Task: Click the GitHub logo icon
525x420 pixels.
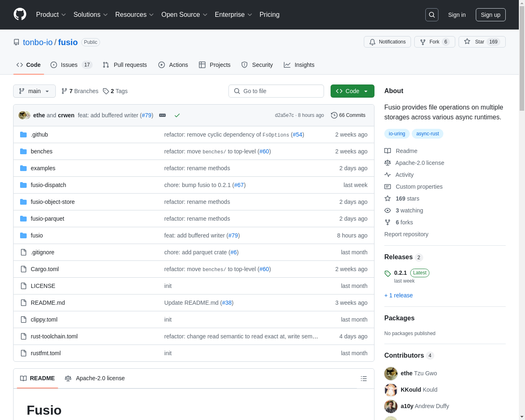Action: (x=20, y=14)
